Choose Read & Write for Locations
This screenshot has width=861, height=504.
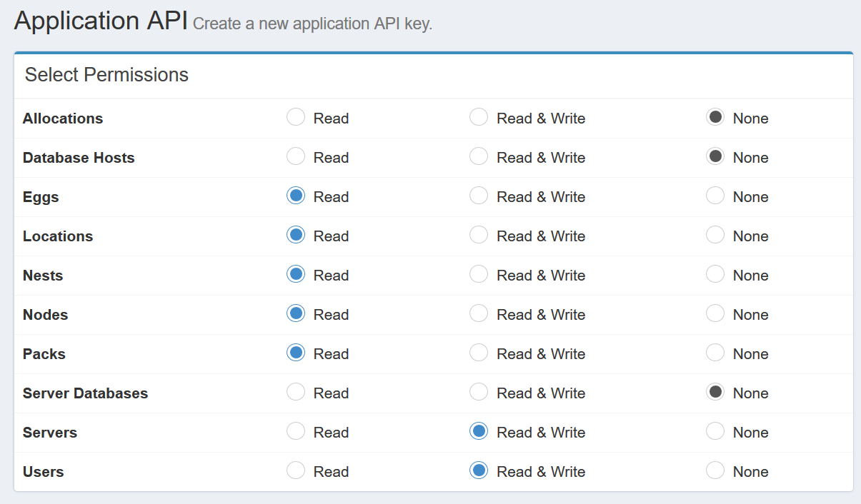(479, 235)
